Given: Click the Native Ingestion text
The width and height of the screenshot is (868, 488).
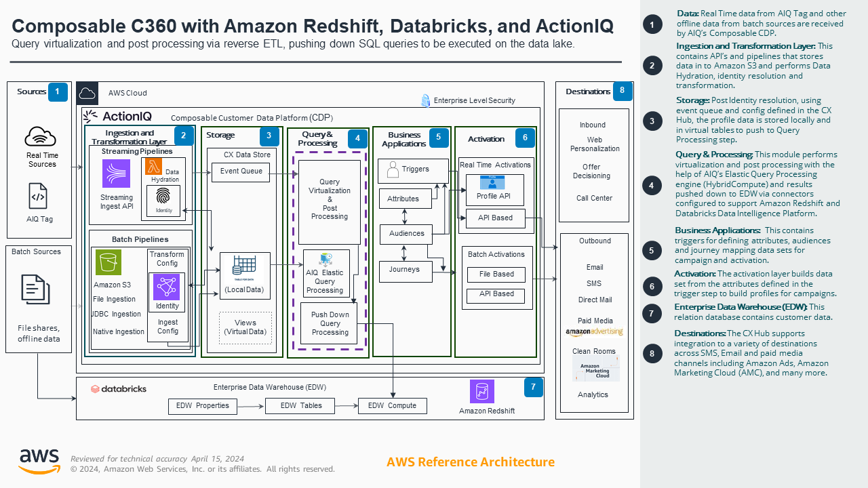Looking at the screenshot, I should 119,331.
